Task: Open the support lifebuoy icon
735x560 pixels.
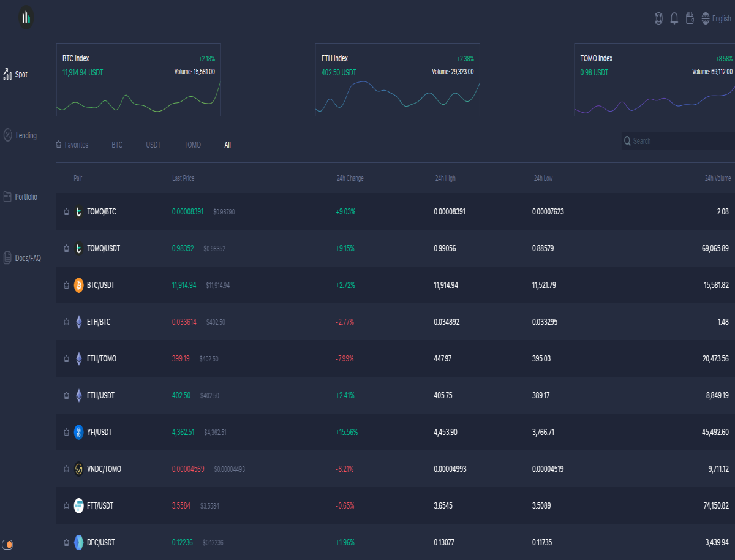Action: point(659,18)
